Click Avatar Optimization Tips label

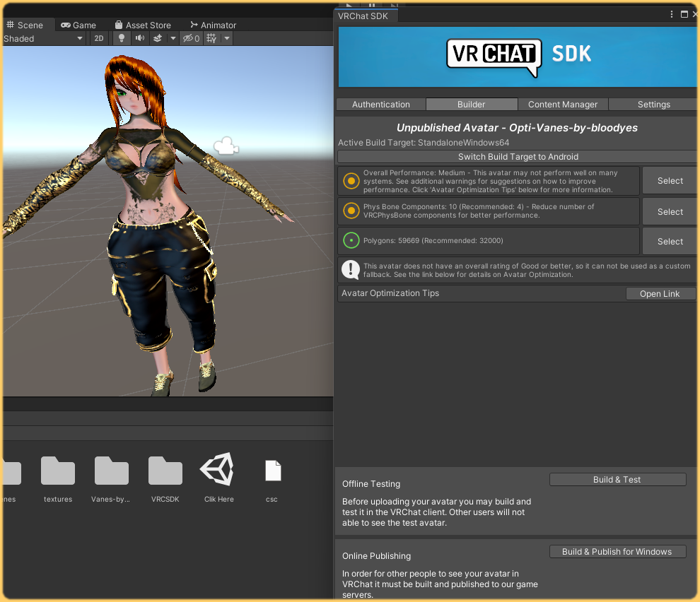pyautogui.click(x=390, y=293)
